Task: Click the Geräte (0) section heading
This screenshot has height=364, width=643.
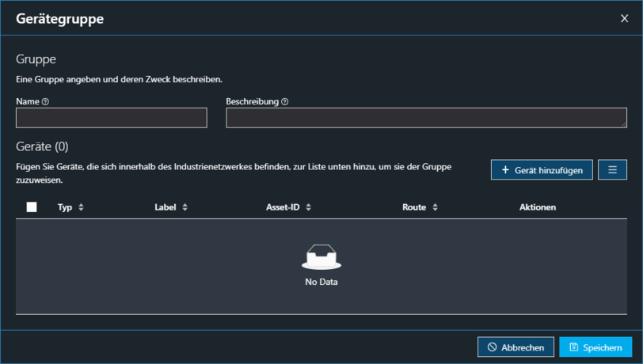Action: click(x=42, y=146)
